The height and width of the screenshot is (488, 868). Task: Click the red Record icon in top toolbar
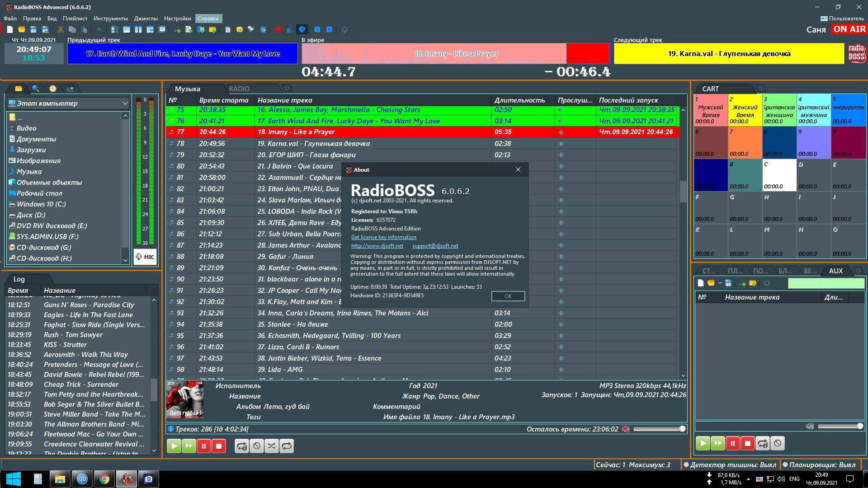pos(278,29)
